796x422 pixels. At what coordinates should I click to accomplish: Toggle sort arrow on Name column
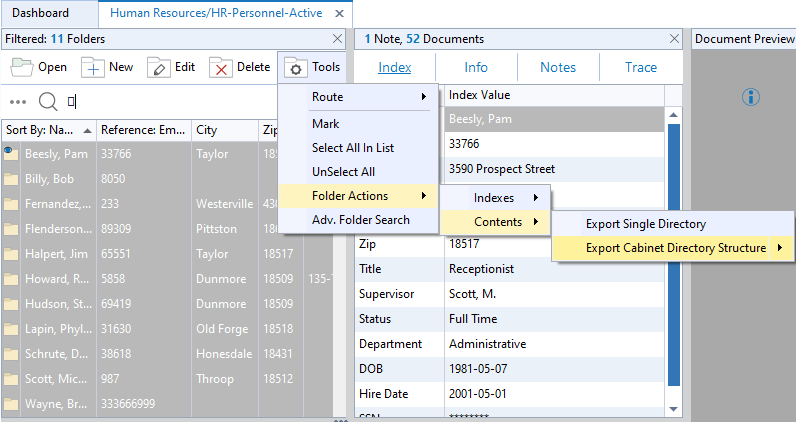pyautogui.click(x=87, y=131)
